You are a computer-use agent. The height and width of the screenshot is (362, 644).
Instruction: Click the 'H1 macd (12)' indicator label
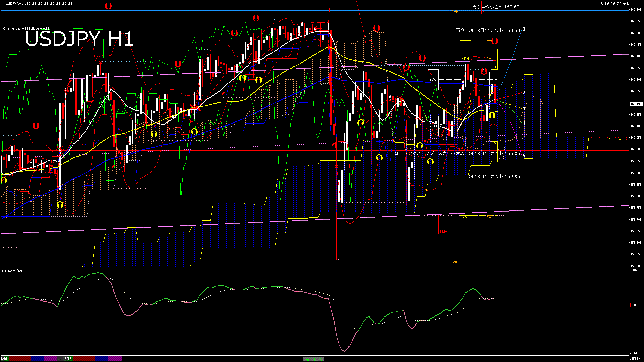coord(12,271)
